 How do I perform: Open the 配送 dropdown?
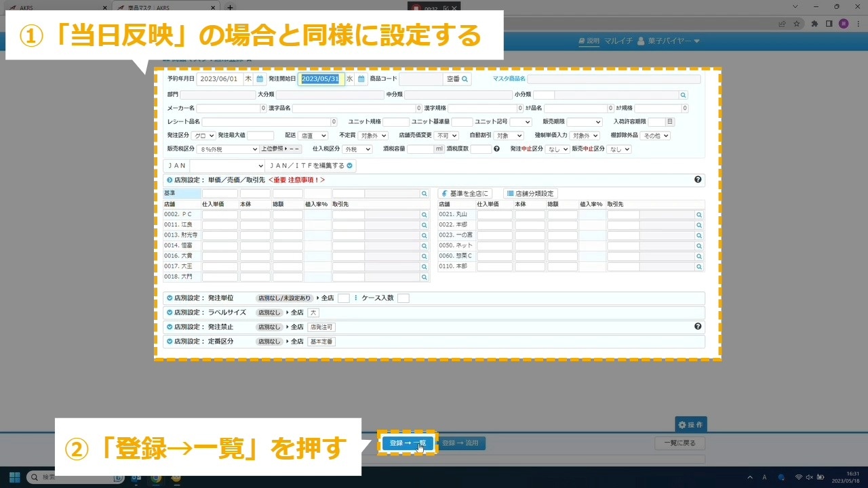[313, 136]
